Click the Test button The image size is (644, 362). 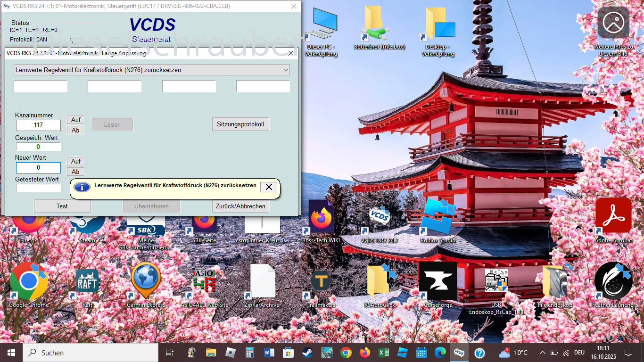(x=62, y=206)
